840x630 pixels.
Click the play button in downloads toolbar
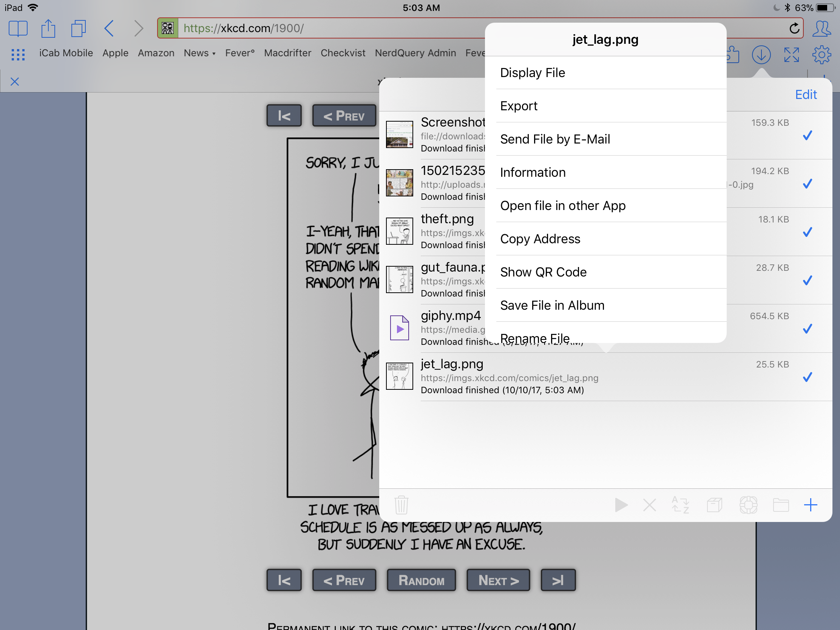pos(621,505)
